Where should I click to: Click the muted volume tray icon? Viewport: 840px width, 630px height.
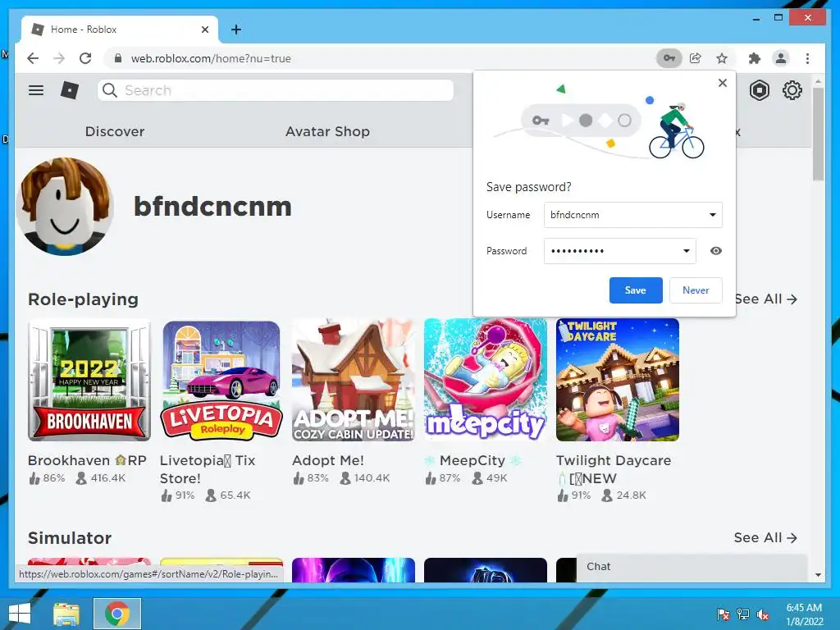tap(762, 614)
